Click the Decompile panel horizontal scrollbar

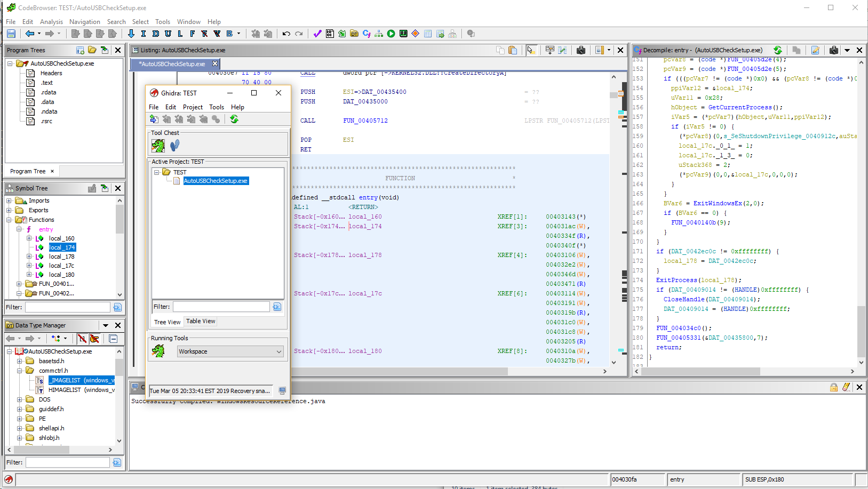[x=745, y=371]
